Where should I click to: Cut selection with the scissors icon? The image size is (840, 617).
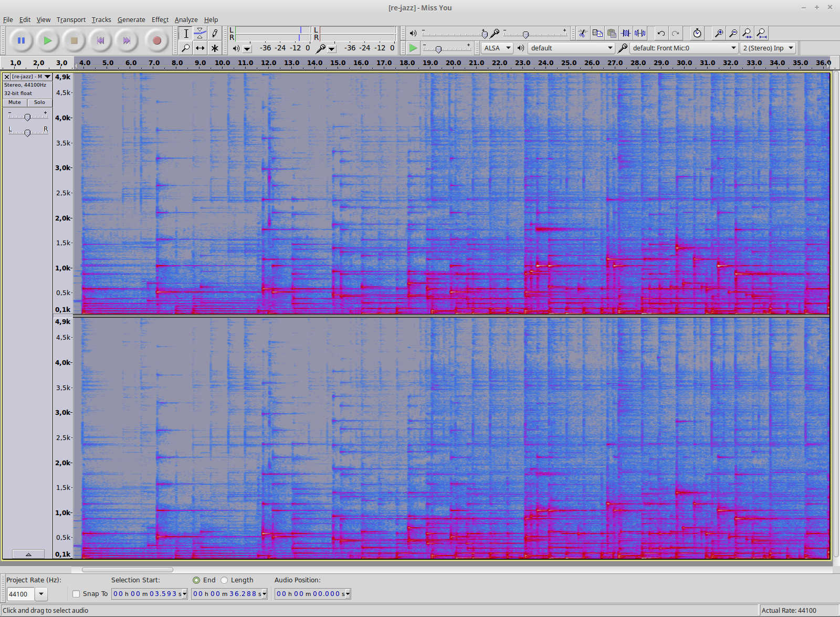coord(582,33)
